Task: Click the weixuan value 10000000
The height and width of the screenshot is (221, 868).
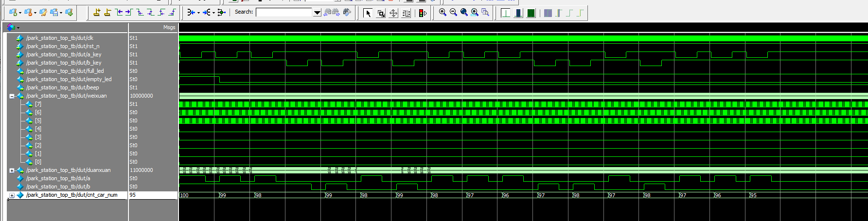Action: [142, 96]
